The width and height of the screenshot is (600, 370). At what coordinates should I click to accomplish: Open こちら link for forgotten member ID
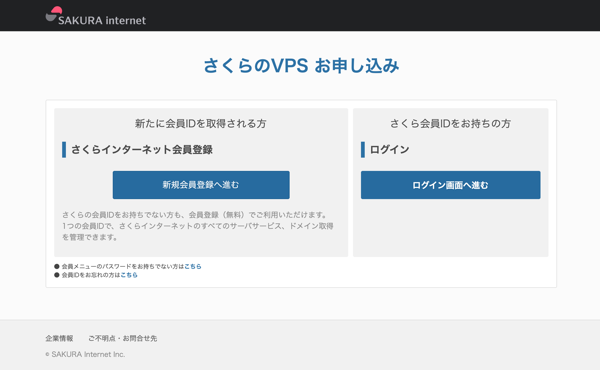point(129,275)
